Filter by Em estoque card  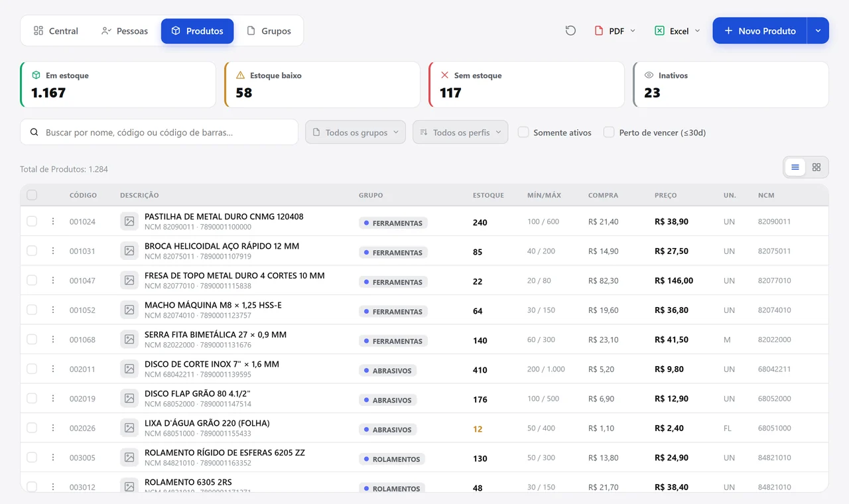(118, 85)
